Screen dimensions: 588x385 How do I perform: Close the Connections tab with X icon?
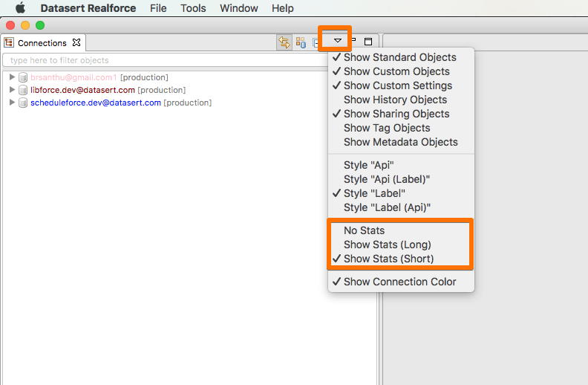click(76, 42)
